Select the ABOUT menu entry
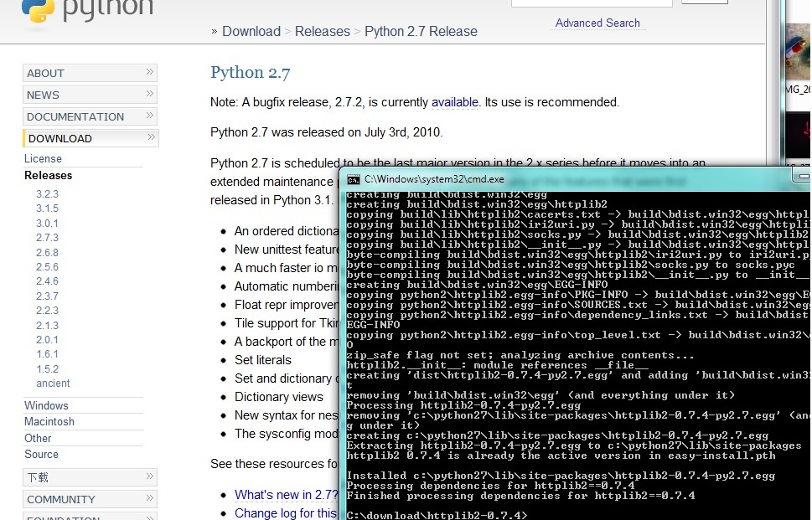The height and width of the screenshot is (520, 812). [x=46, y=73]
